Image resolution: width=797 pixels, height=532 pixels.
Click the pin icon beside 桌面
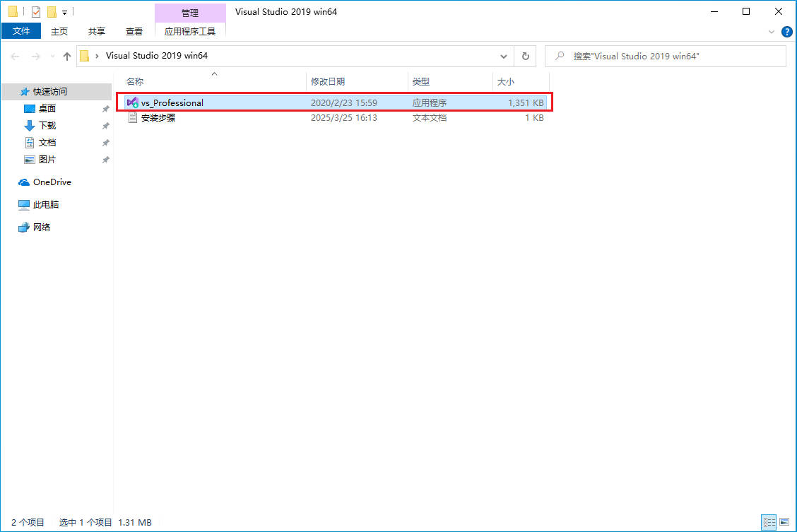pyautogui.click(x=106, y=109)
